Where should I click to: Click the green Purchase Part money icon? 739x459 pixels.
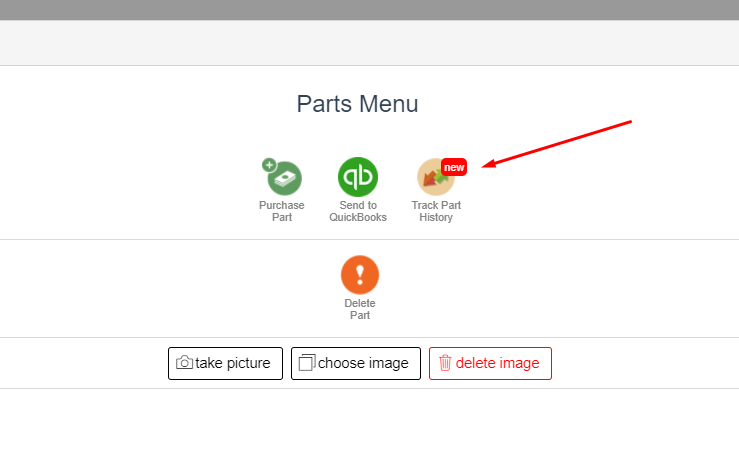pyautogui.click(x=285, y=178)
